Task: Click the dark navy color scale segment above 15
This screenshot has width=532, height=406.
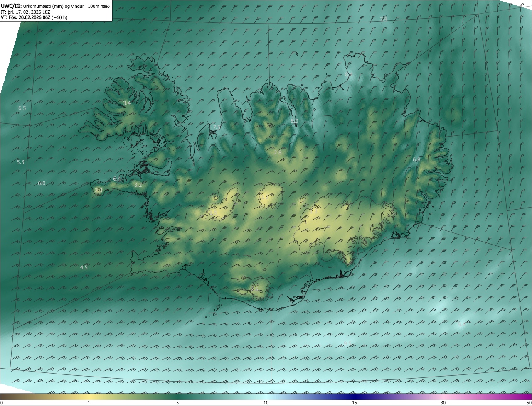Action: pyautogui.click(x=355, y=396)
